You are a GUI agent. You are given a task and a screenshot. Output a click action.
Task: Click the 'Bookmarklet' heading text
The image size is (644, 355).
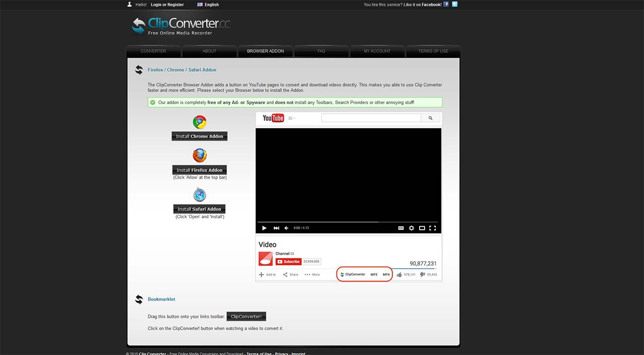(x=162, y=299)
